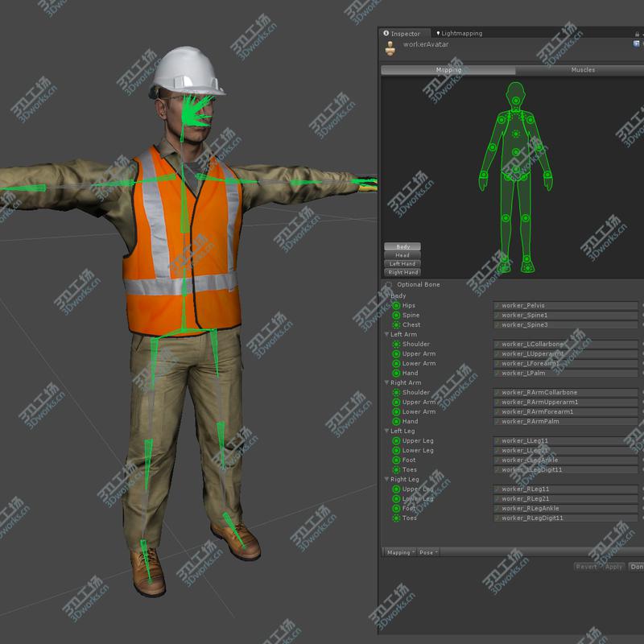Select the worker_LPalm bone field

(566, 373)
